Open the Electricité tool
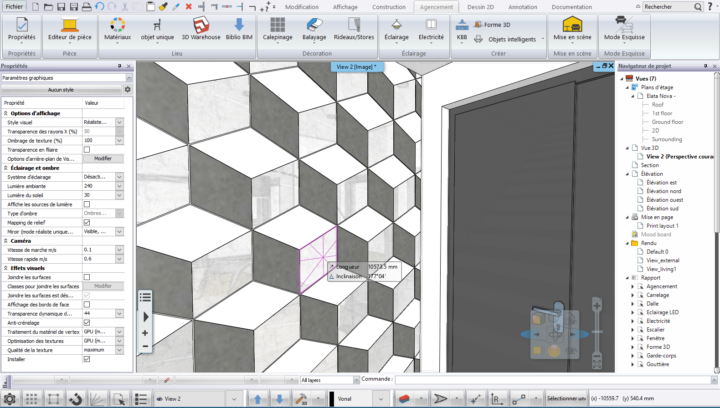Image resolution: width=720 pixels, height=408 pixels. [431, 29]
